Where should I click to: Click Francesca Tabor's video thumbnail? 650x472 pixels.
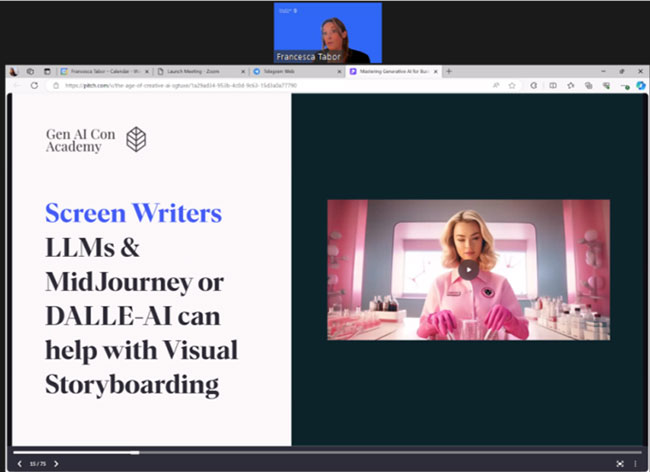(x=327, y=33)
